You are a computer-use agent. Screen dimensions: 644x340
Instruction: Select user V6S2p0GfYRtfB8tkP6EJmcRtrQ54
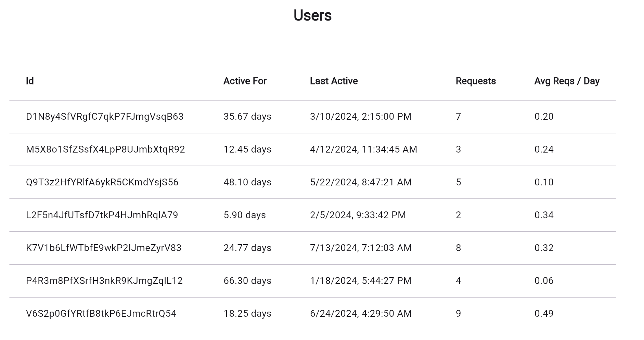[x=101, y=313]
